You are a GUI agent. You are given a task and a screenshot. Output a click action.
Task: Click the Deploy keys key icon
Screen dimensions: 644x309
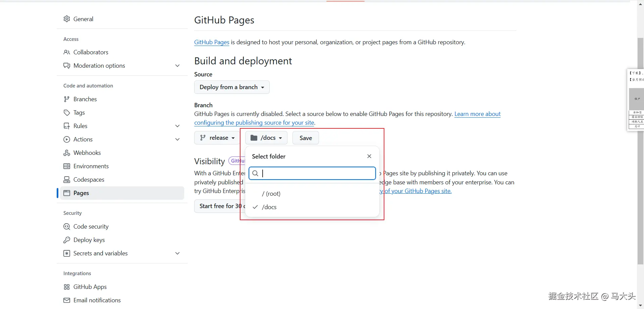pos(67,240)
